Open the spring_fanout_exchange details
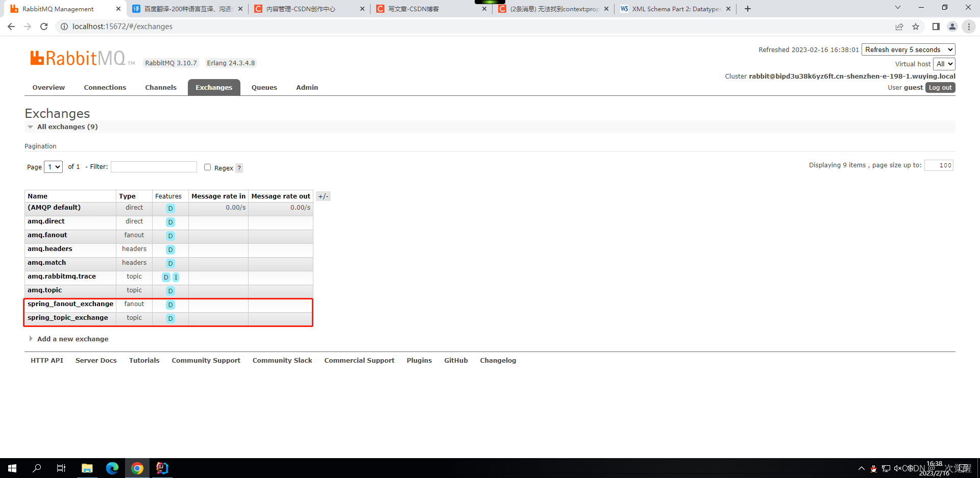980x478 pixels. click(x=70, y=304)
